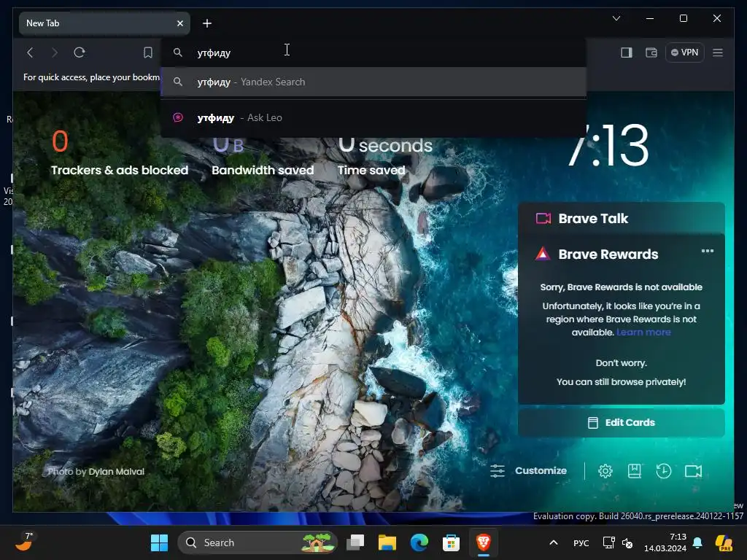Show hidden tray icons chevron
This screenshot has height=560, width=747.
tap(554, 542)
